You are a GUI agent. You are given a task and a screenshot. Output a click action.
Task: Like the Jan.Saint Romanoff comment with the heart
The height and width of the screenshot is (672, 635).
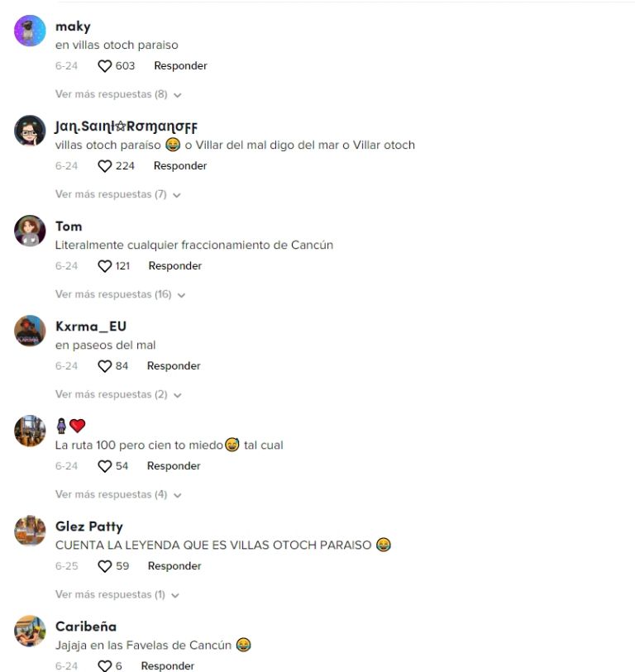point(105,166)
